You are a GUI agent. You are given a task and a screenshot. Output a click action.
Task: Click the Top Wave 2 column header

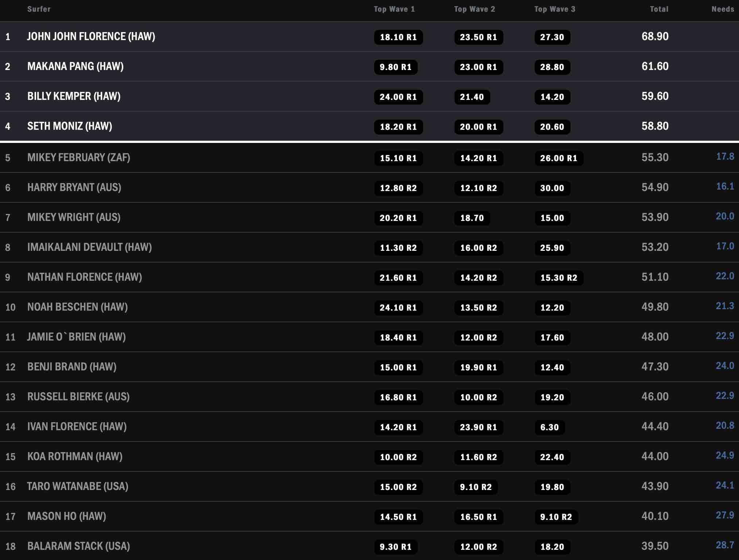pyautogui.click(x=474, y=9)
